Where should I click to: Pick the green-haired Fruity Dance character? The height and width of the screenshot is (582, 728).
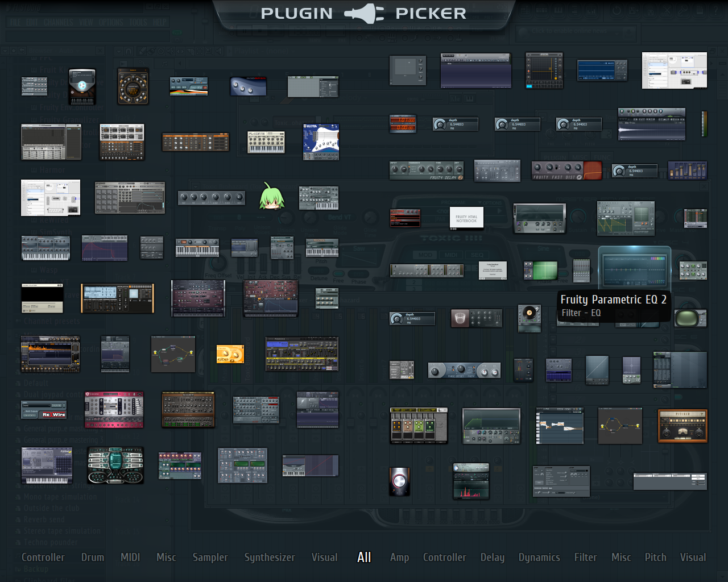click(x=271, y=196)
